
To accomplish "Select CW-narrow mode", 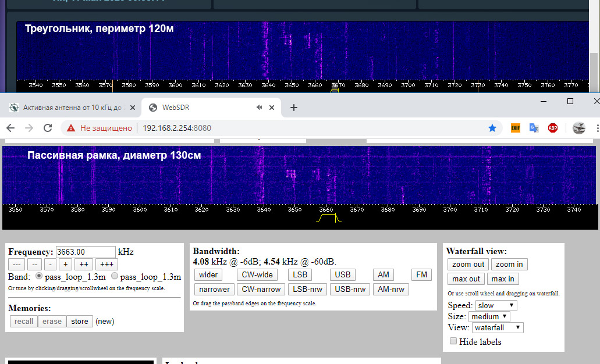I will [261, 290].
